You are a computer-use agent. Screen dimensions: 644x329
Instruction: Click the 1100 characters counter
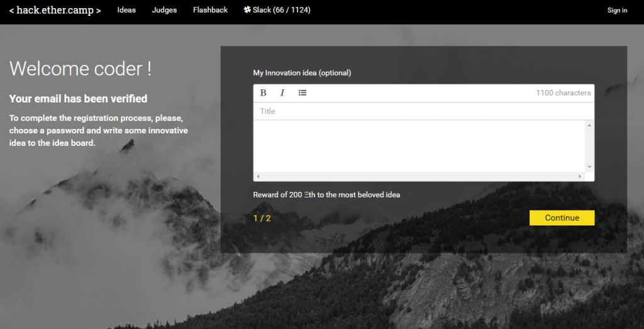pyautogui.click(x=563, y=93)
